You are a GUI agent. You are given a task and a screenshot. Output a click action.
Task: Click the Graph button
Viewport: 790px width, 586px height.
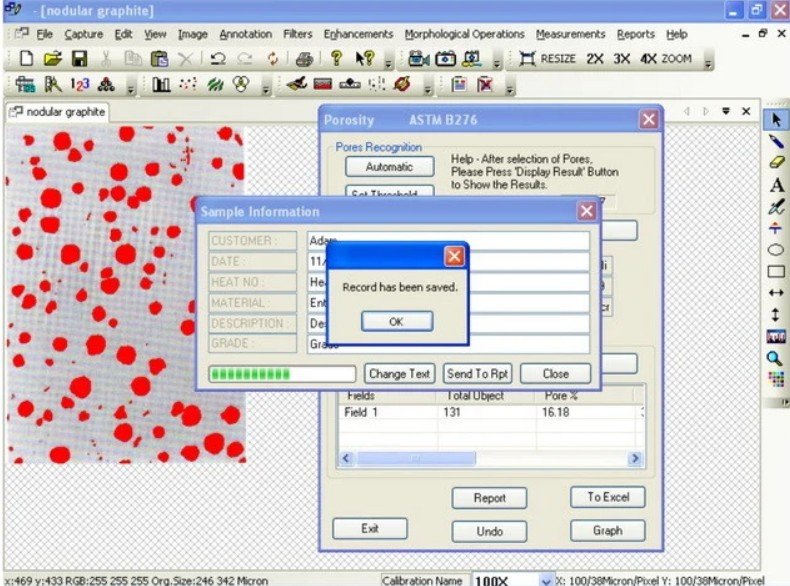[x=608, y=531]
